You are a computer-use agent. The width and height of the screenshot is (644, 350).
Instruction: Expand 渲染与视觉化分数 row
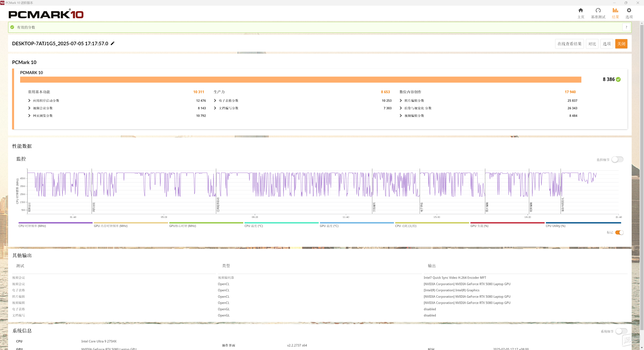[401, 108]
